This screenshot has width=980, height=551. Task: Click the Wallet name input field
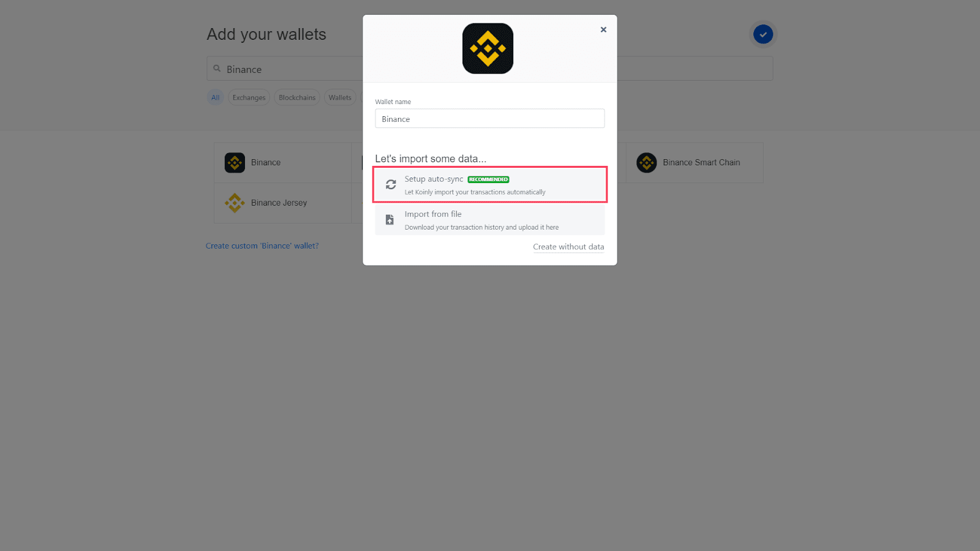[x=490, y=119]
